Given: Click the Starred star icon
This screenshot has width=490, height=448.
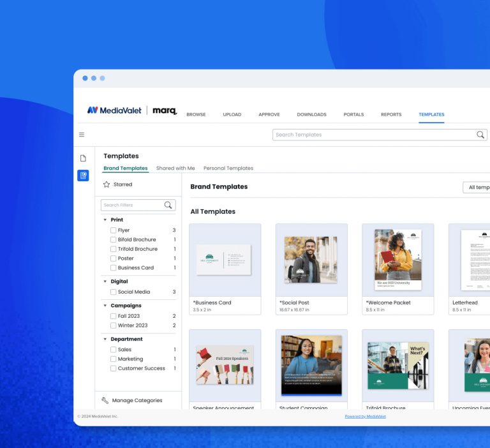Looking at the screenshot, I should (107, 184).
